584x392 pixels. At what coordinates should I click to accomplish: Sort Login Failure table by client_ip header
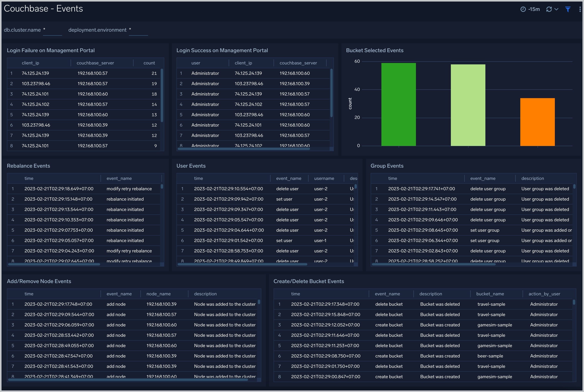point(30,63)
